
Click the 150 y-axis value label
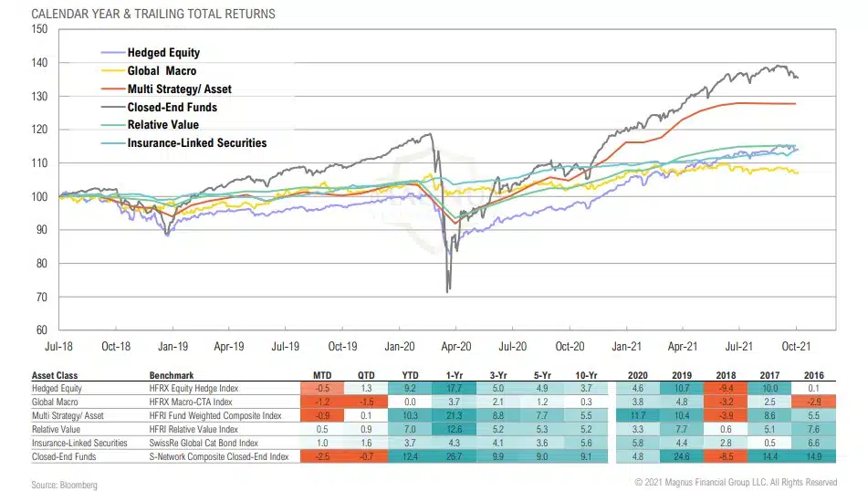[x=38, y=29]
